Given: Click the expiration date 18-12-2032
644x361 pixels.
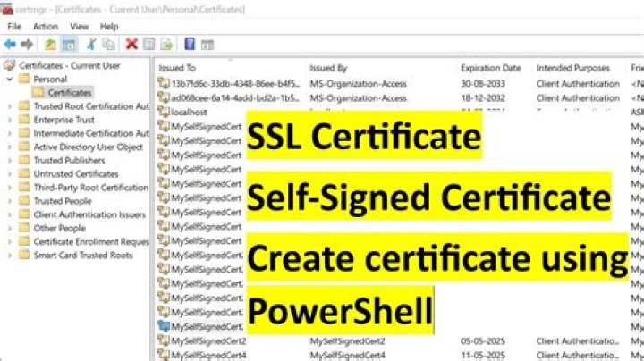Looking at the screenshot, I should 483,97.
